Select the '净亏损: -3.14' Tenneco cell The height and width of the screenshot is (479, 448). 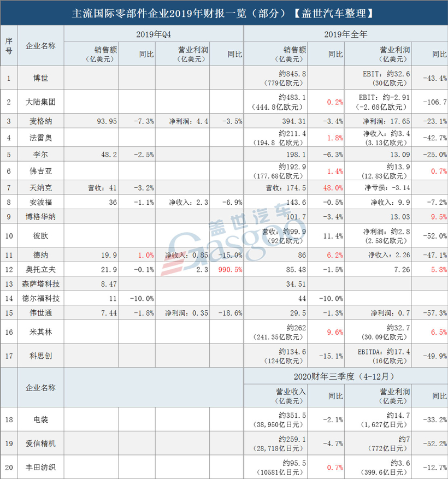(x=387, y=188)
